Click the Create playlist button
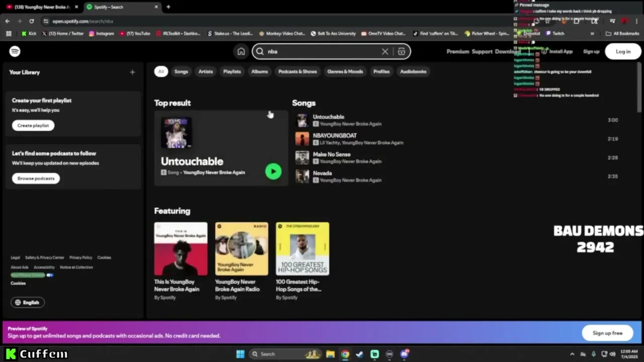This screenshot has height=362, width=644. [33, 125]
